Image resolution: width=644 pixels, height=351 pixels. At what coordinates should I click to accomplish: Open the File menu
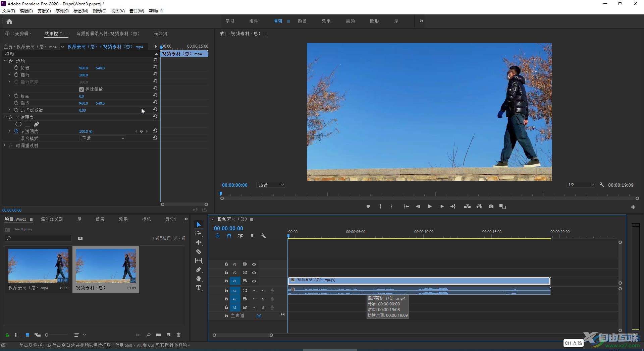(9, 11)
